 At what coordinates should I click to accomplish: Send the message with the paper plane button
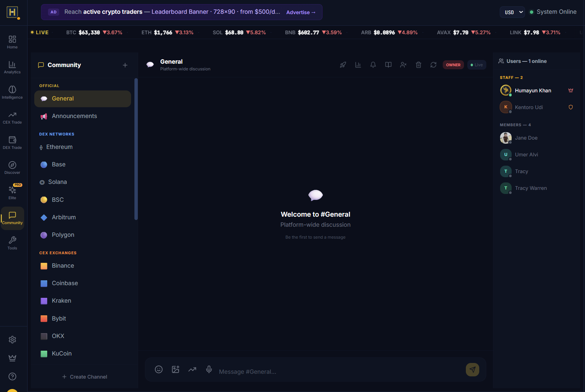473,370
